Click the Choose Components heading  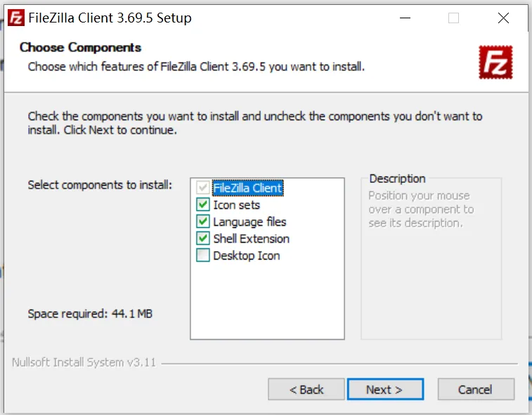point(80,47)
